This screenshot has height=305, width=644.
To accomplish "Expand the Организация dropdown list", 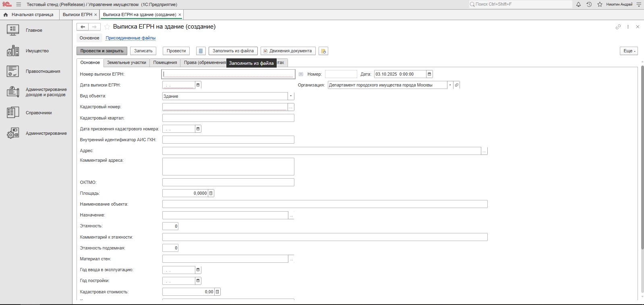I will click(x=450, y=85).
